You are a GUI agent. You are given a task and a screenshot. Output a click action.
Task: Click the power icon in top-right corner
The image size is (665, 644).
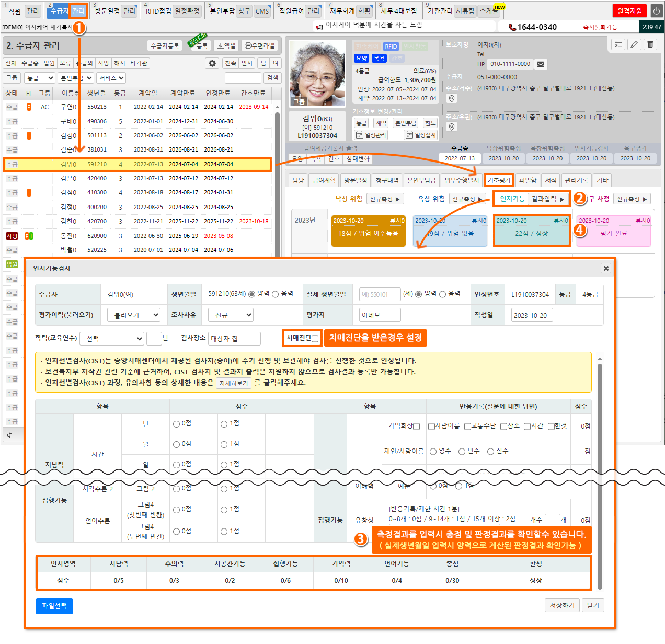[x=656, y=11]
